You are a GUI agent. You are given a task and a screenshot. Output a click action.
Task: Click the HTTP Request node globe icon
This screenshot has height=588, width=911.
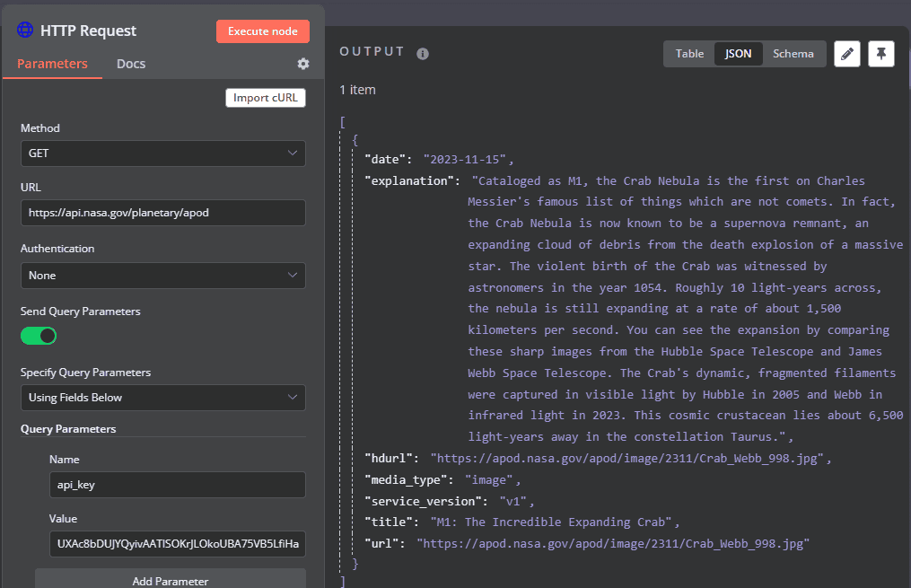coord(24,30)
